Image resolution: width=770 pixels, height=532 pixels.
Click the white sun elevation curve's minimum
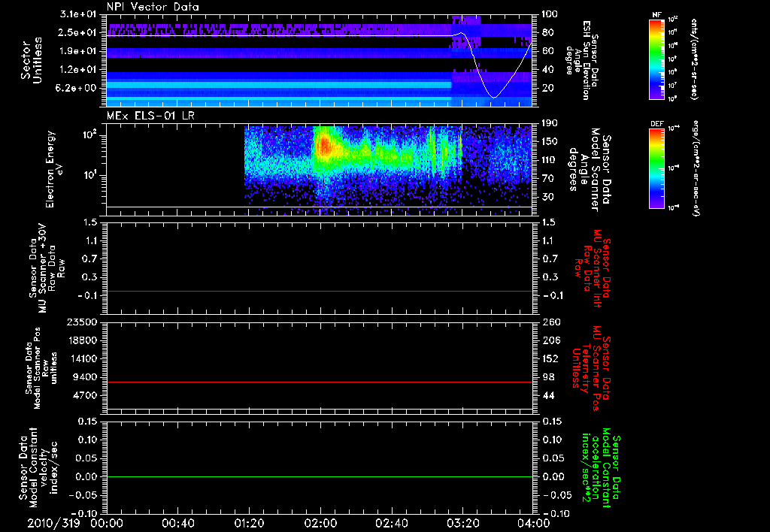click(494, 97)
